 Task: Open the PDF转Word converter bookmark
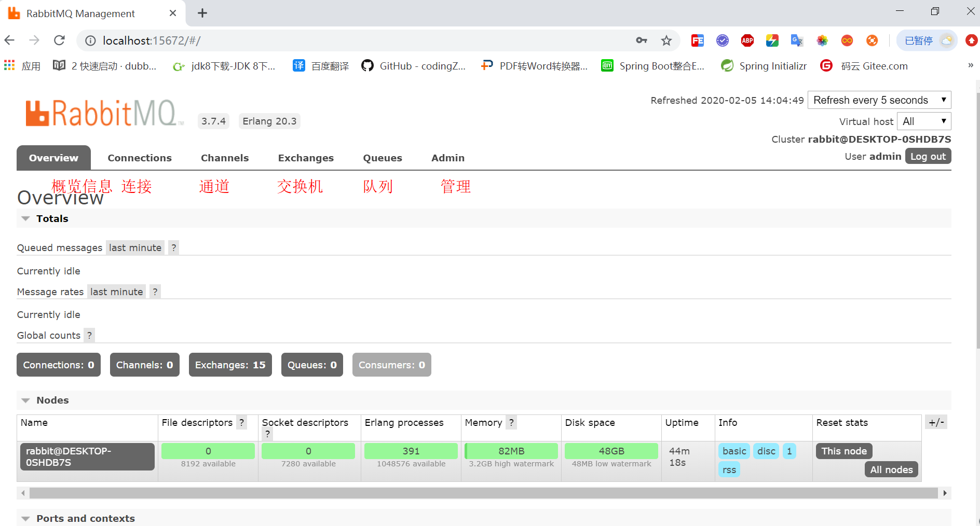pos(534,66)
